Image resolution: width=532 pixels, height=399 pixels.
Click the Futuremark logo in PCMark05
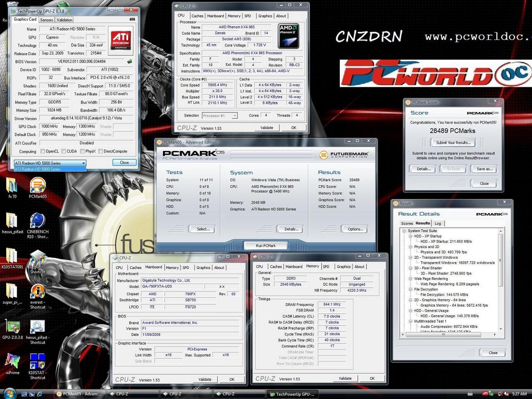tap(344, 155)
